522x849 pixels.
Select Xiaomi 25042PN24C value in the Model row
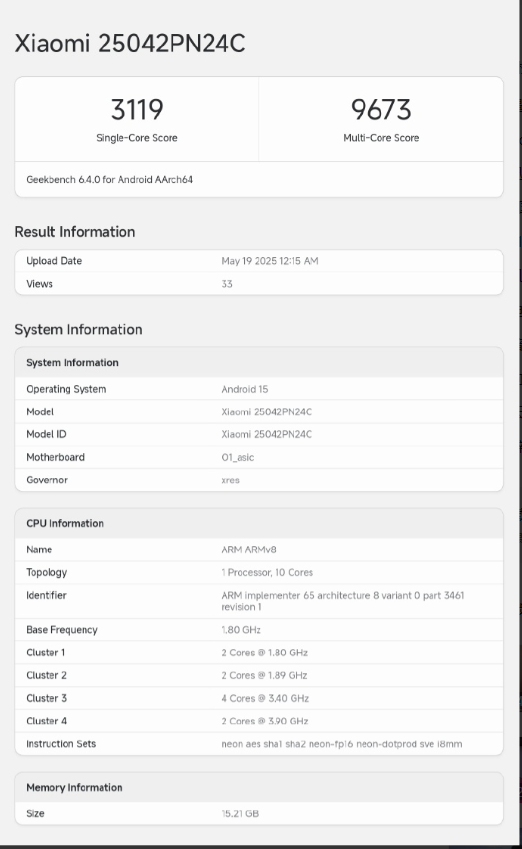(266, 412)
